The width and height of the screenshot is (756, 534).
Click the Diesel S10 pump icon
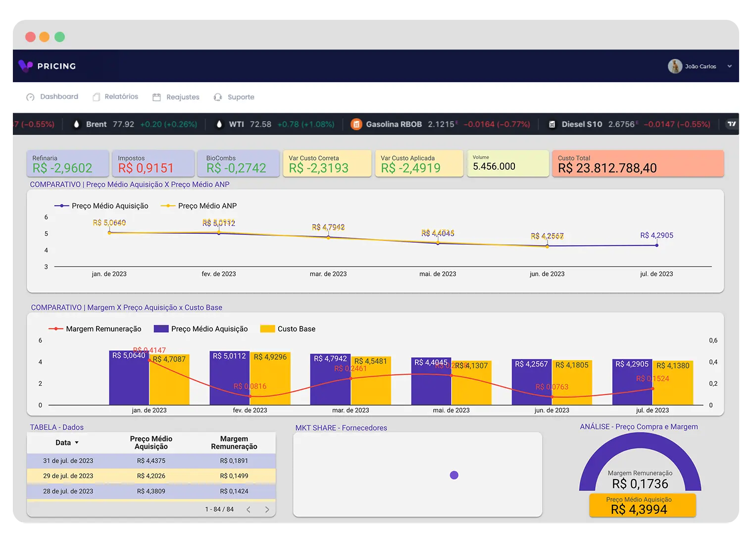coord(552,124)
